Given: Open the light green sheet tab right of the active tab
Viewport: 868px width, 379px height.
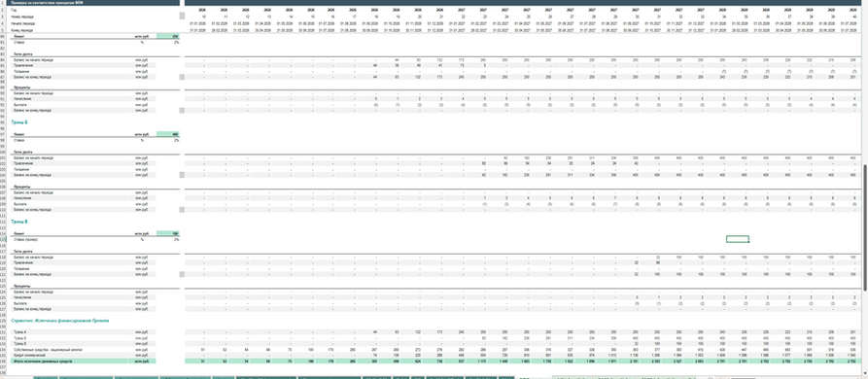Looking at the screenshot, I should [572, 377].
